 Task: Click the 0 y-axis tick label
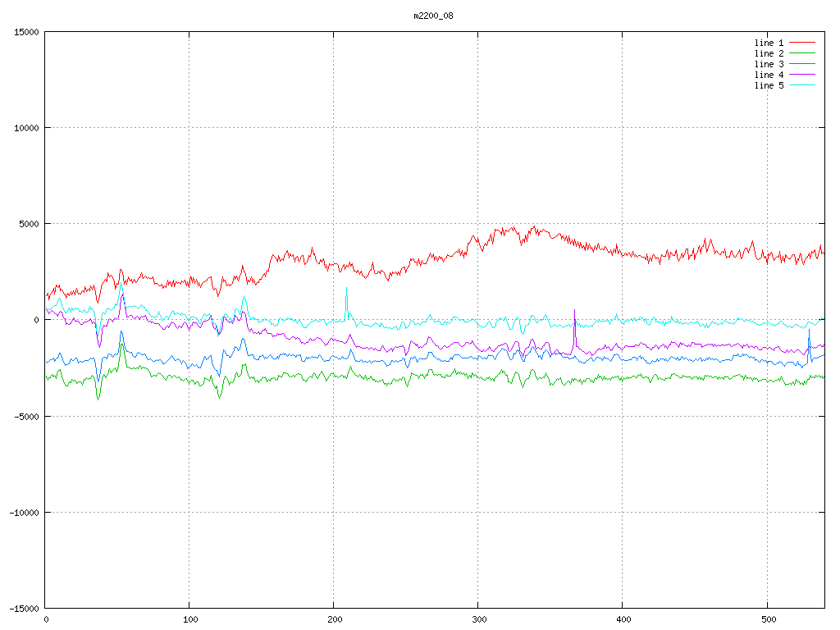coord(36,320)
